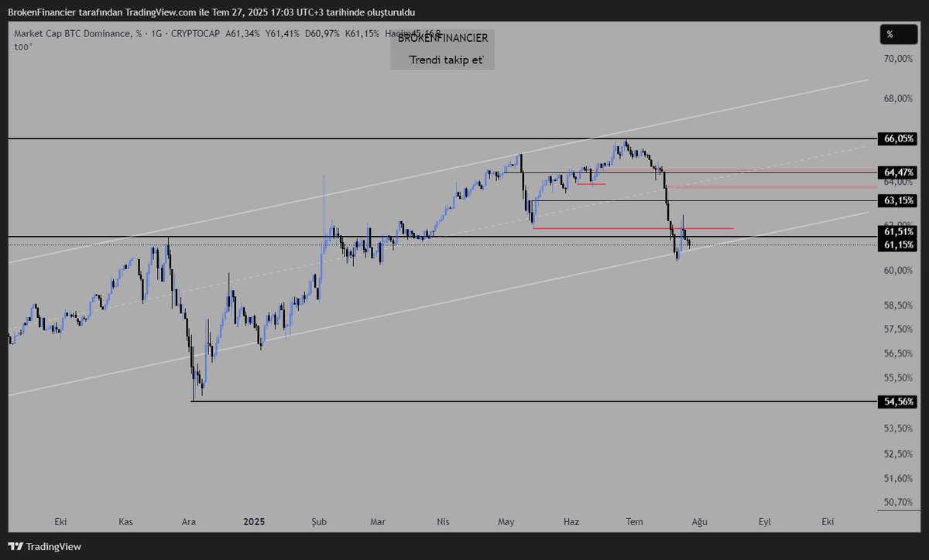Viewport: 929px width, 560px height.
Task: Click the 68,00% price axis label
Action: pyautogui.click(x=898, y=98)
